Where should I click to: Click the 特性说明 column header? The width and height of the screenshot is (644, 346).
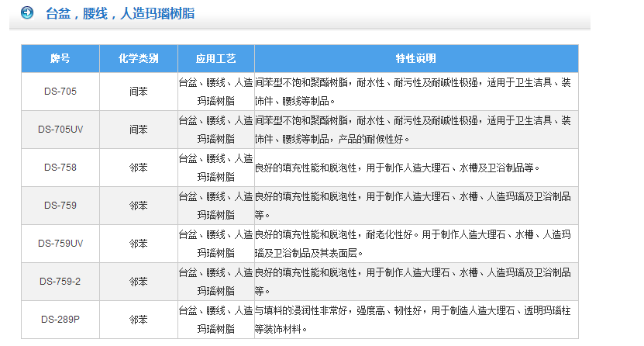point(416,58)
